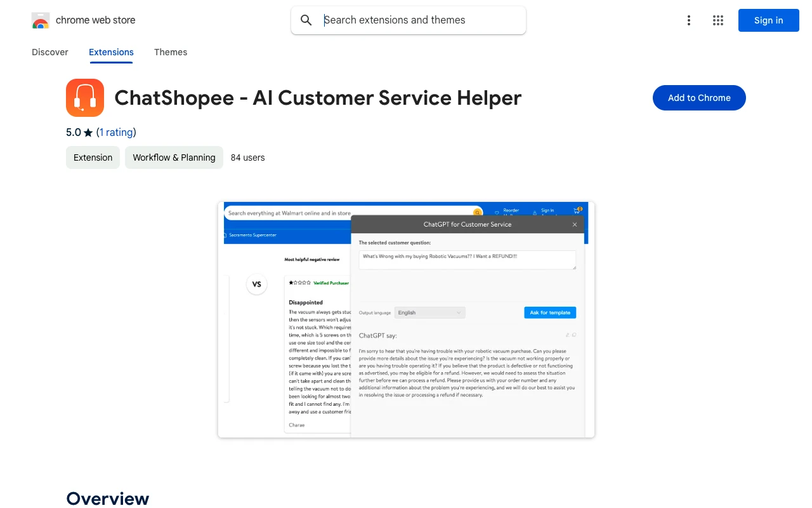812x508 pixels.
Task: Click the extension preview screenshot
Action: 406,317
